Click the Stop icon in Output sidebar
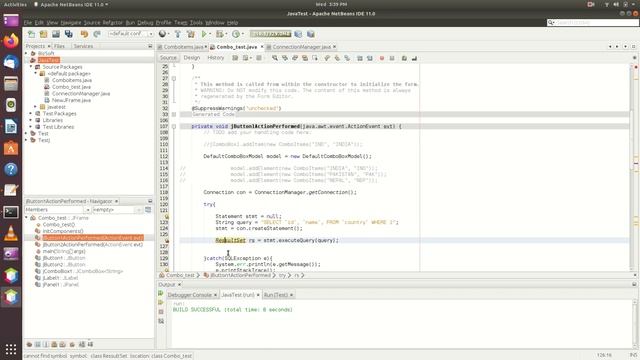The height and width of the screenshot is (360, 640). click(161, 312)
